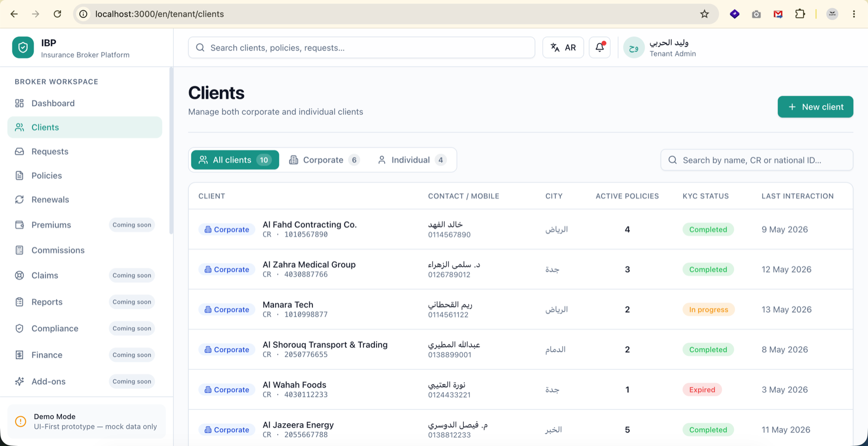Open Policies in the sidebar

tap(85, 175)
